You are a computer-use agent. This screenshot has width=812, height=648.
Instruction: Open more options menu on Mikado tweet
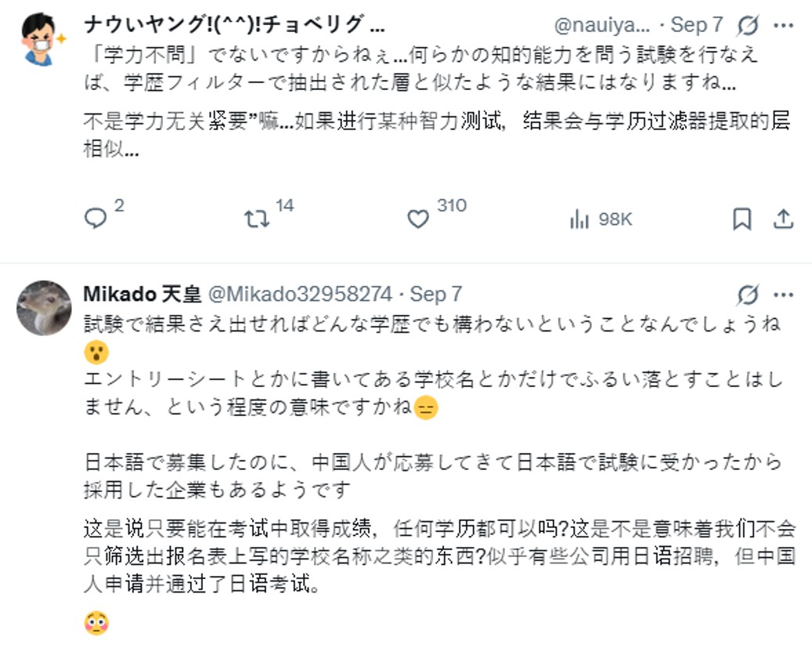[784, 295]
